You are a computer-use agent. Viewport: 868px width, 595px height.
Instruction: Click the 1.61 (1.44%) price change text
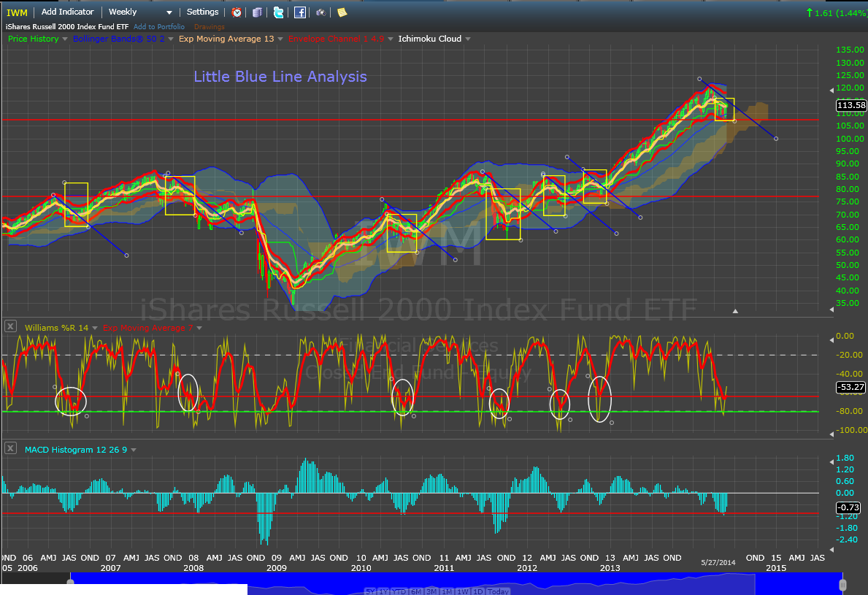[840, 12]
